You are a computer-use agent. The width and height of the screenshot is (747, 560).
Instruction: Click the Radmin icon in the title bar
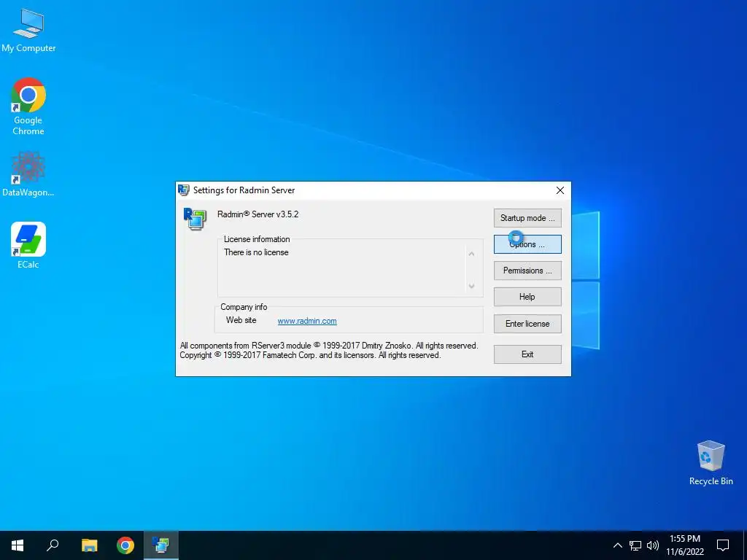coord(183,190)
